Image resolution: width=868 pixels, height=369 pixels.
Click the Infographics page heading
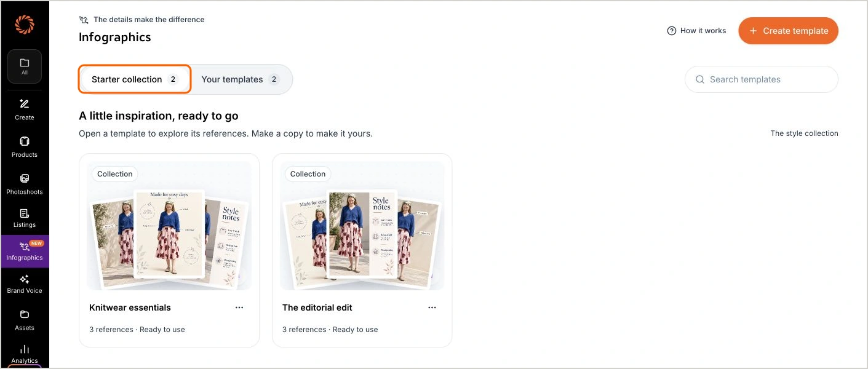click(x=115, y=37)
